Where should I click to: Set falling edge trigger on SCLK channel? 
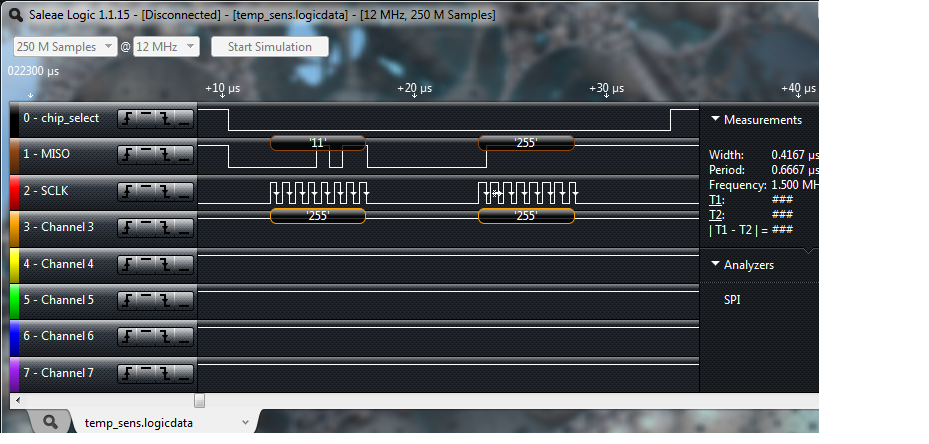165,191
